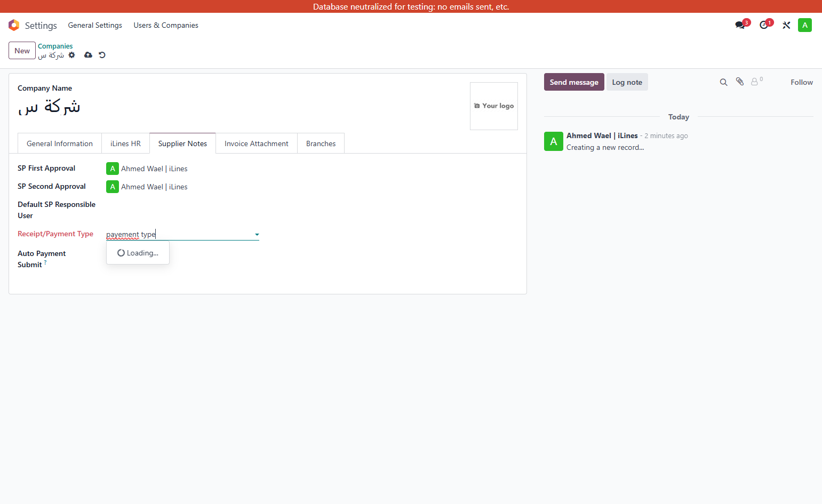
Task: Click the Send message button
Action: (x=574, y=82)
